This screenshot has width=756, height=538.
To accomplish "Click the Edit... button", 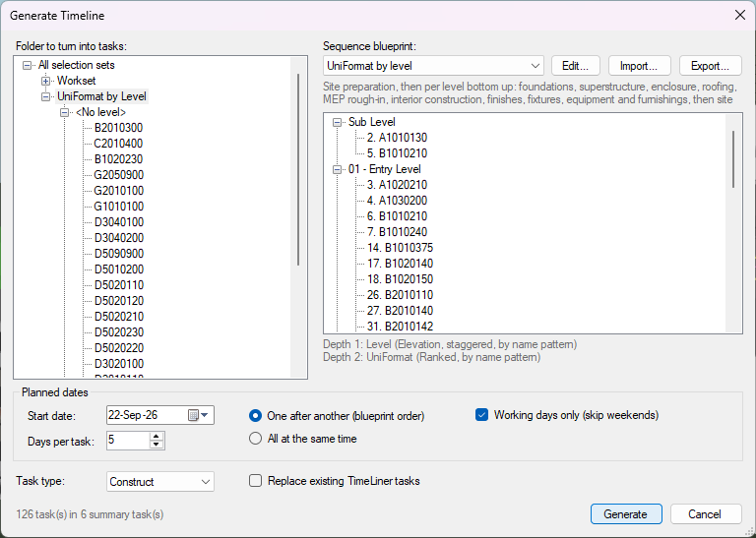I will coord(575,66).
